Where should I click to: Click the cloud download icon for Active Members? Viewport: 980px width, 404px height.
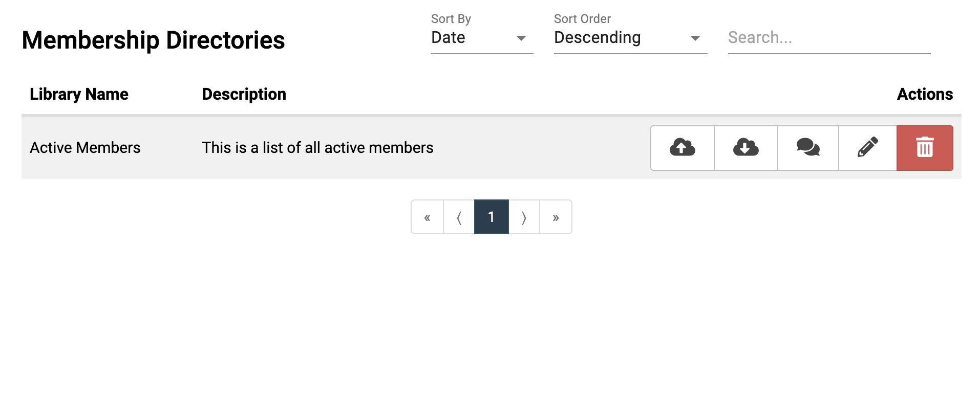point(745,148)
